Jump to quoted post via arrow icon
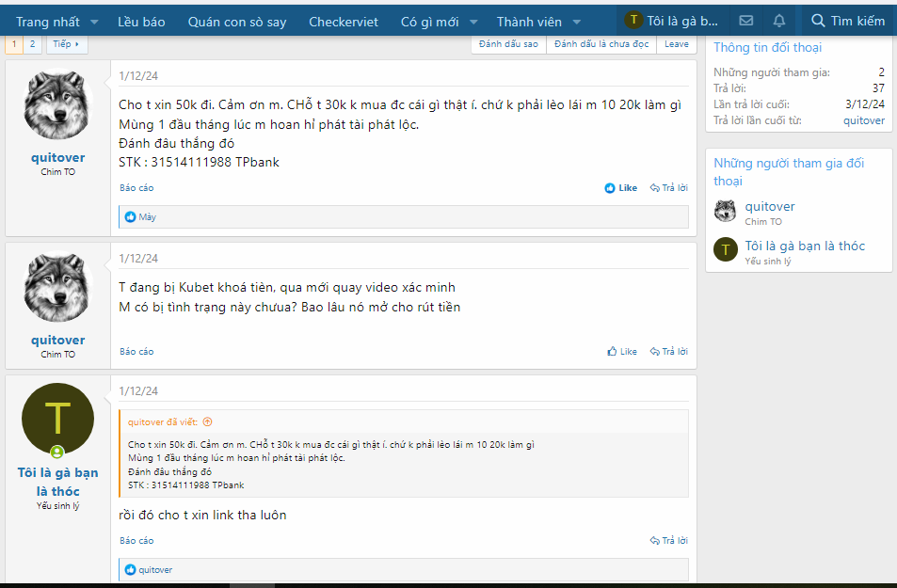 208,422
